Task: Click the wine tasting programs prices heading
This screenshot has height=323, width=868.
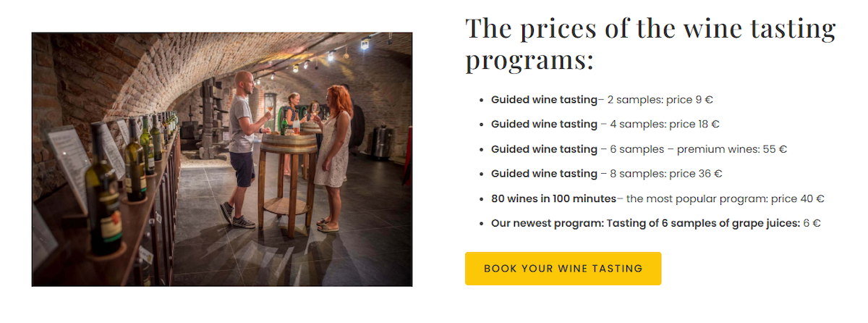Action: 650,43
